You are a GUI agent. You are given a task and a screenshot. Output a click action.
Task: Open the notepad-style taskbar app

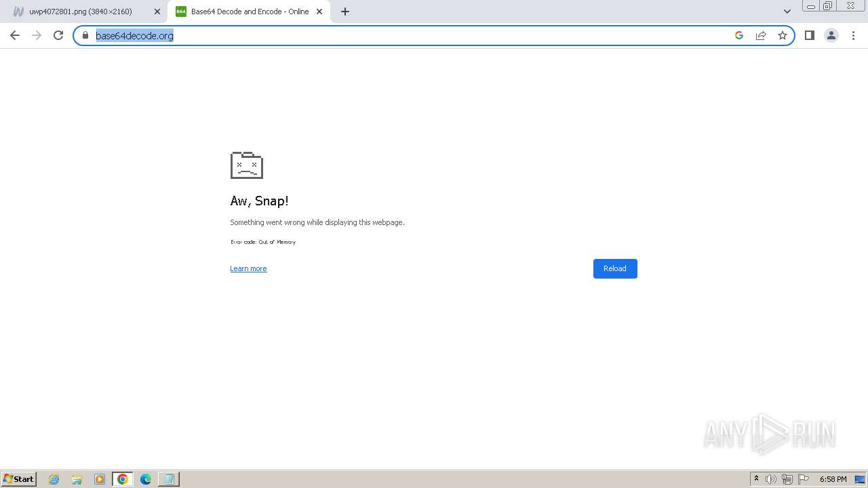[169, 479]
